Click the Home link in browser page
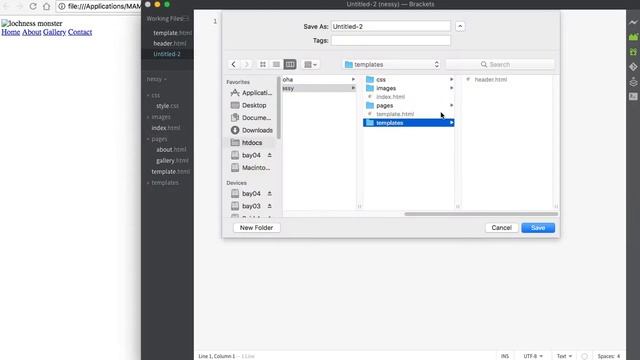This screenshot has height=360, width=640. (11, 32)
